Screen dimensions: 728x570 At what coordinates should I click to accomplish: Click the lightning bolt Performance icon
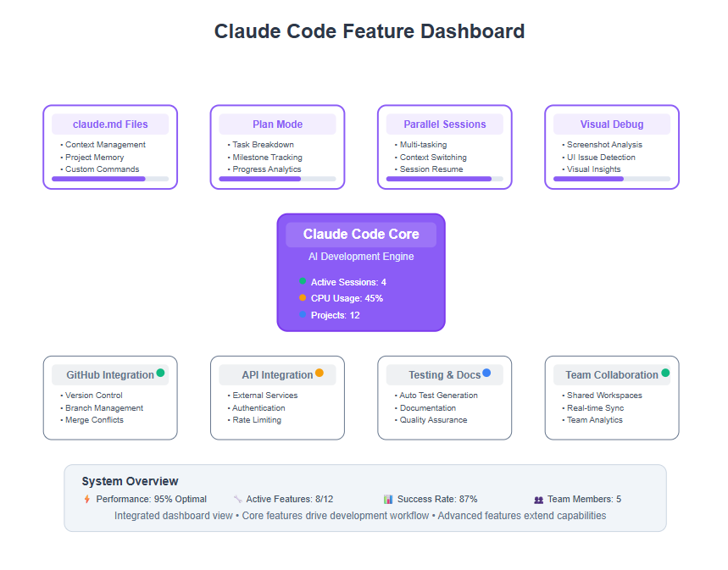click(86, 499)
